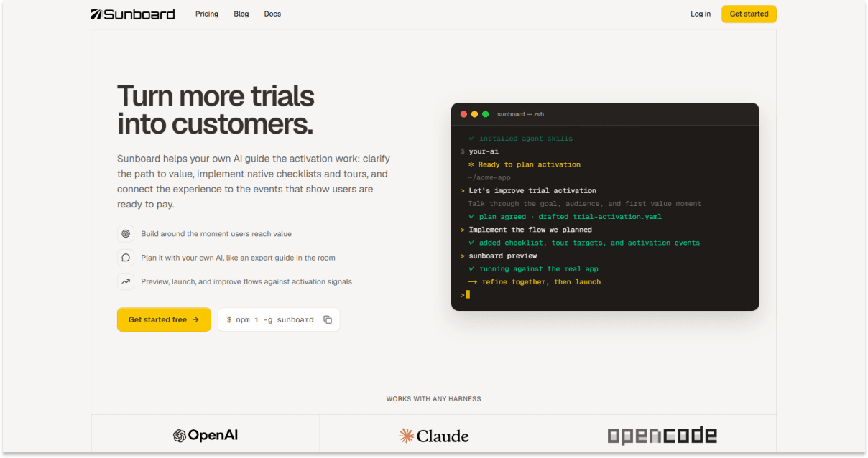Click 'Preview, launch, and improve flows' text
868x458 pixels.
click(246, 281)
